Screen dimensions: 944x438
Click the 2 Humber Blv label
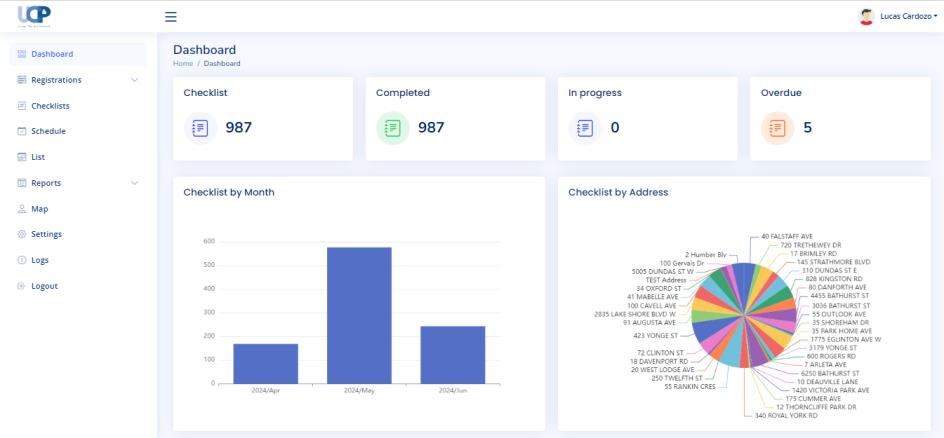(x=706, y=255)
